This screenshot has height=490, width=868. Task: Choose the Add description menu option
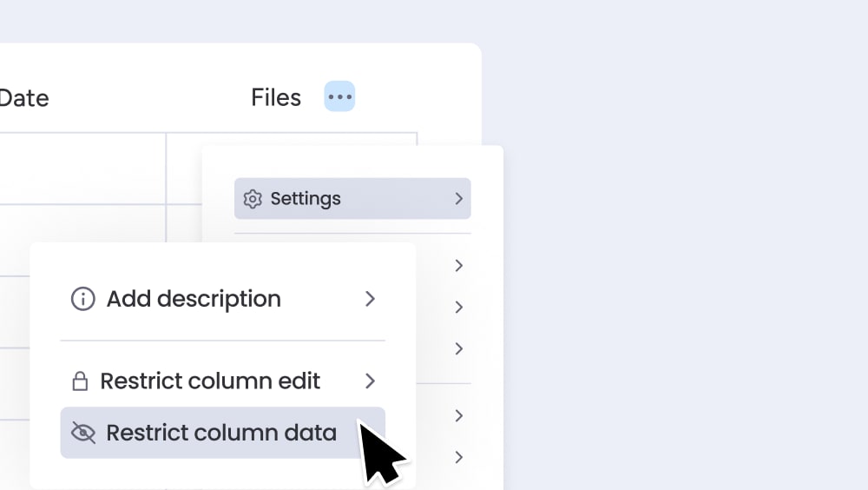point(194,299)
